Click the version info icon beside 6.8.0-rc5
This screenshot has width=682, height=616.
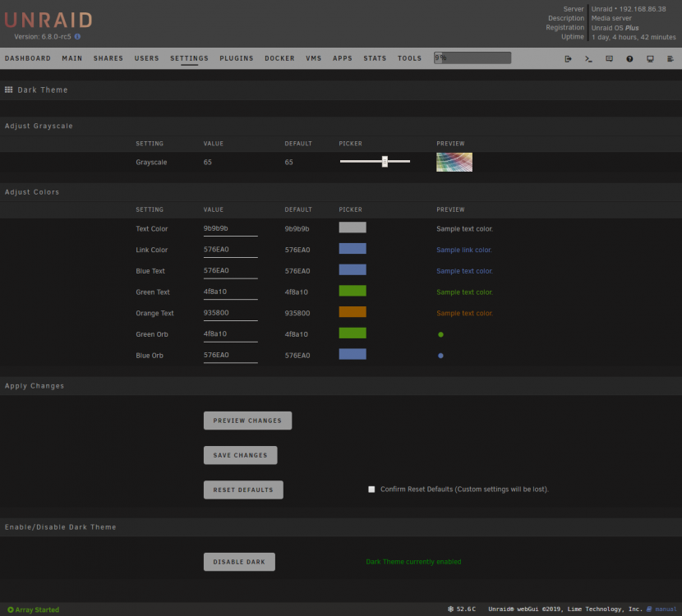pos(77,36)
